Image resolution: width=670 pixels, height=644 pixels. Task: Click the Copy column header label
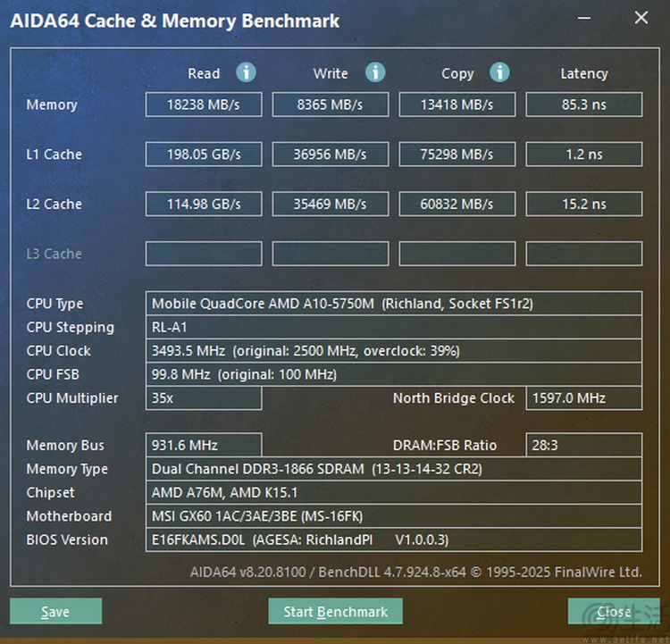click(x=457, y=74)
